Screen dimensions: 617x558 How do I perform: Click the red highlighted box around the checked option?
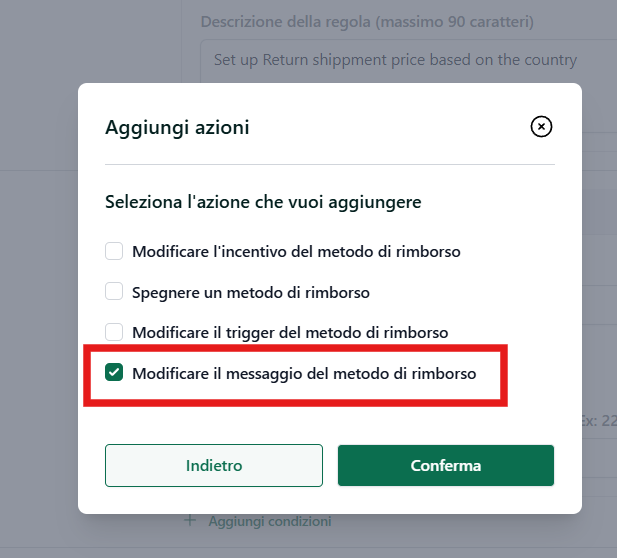pos(296,375)
